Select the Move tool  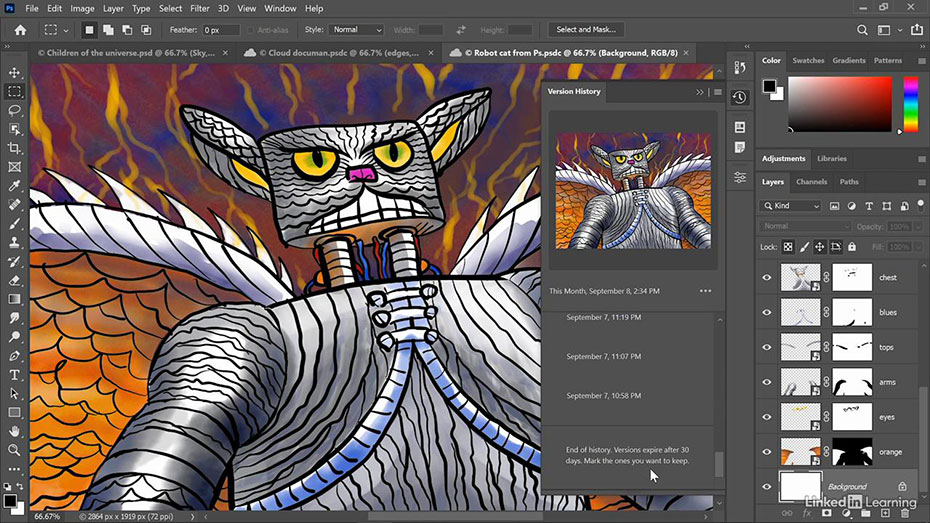point(14,72)
